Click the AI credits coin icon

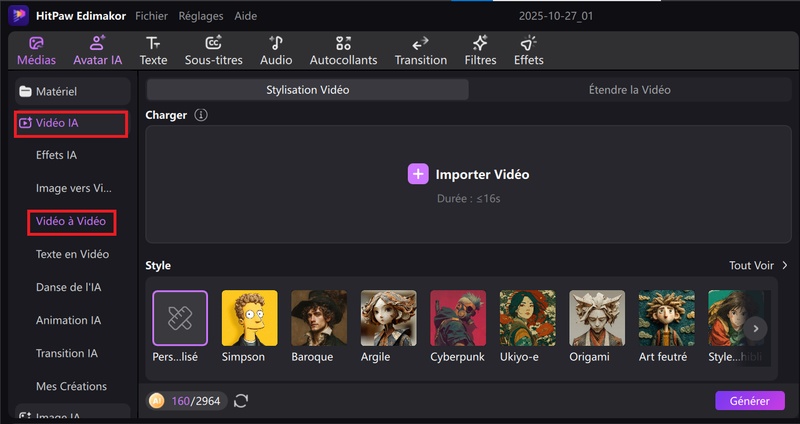click(x=157, y=401)
